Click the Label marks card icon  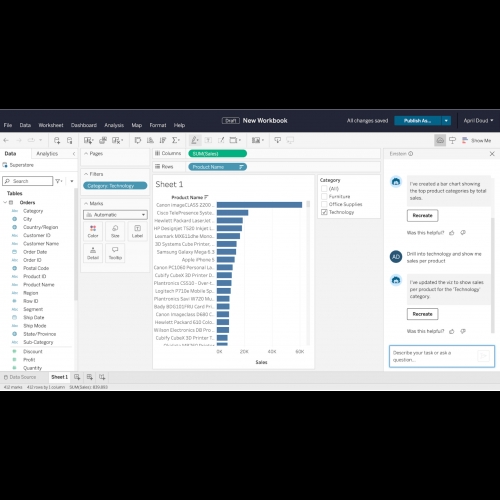[137, 231]
